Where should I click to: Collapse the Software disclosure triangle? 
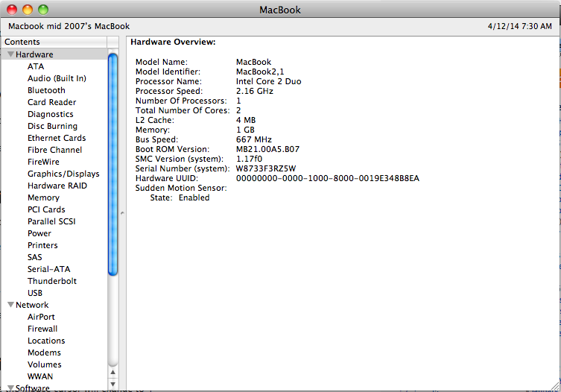(10, 388)
